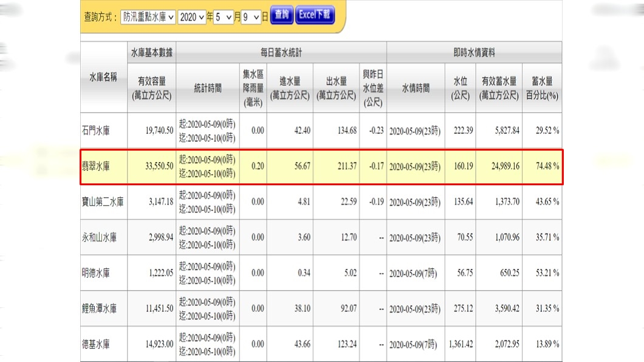644x362 pixels.
Task: Click rainfall value 0.20
Action: [258, 166]
